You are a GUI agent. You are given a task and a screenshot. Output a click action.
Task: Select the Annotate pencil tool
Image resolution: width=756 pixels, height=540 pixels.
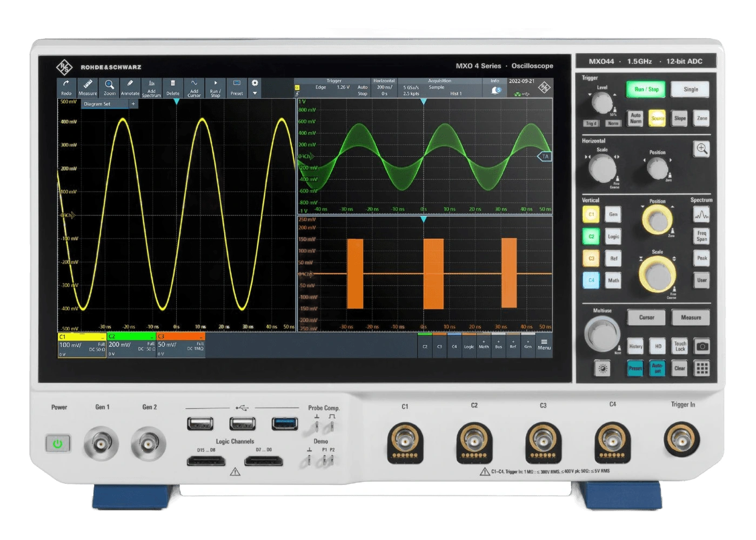point(130,87)
